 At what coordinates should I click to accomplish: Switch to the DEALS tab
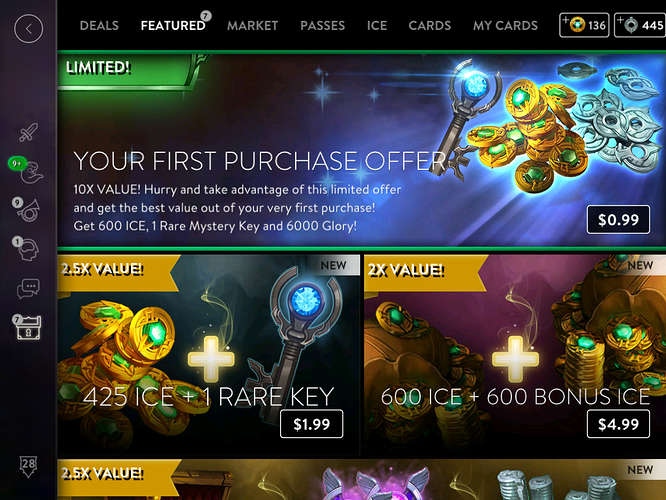tap(99, 25)
